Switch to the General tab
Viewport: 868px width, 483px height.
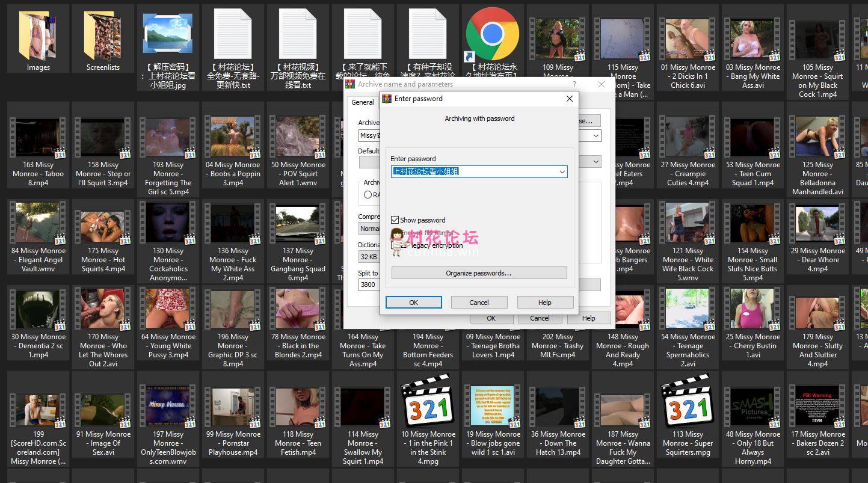(x=363, y=102)
